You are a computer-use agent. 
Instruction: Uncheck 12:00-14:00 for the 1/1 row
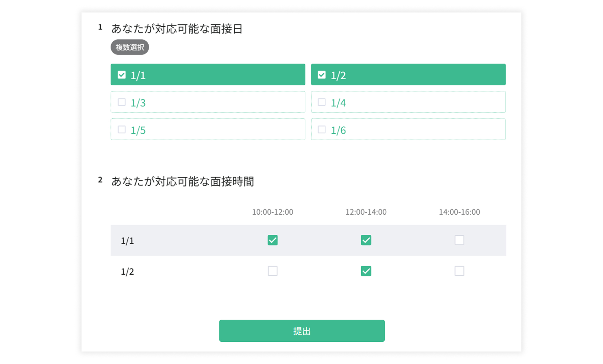pos(366,240)
